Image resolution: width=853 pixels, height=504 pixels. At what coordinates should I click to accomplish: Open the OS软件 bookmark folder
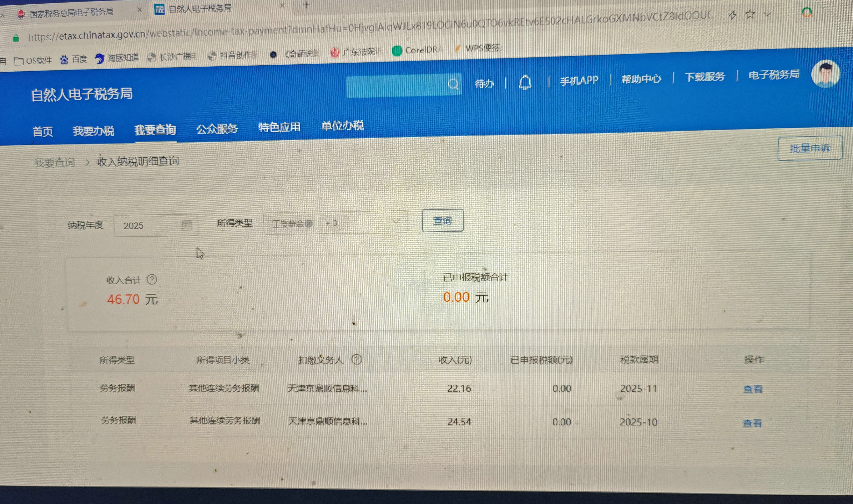pos(33,61)
